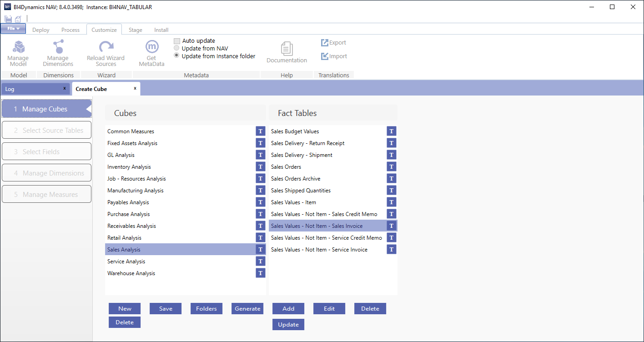
Task: Click the Add fact table button
Action: click(x=288, y=309)
